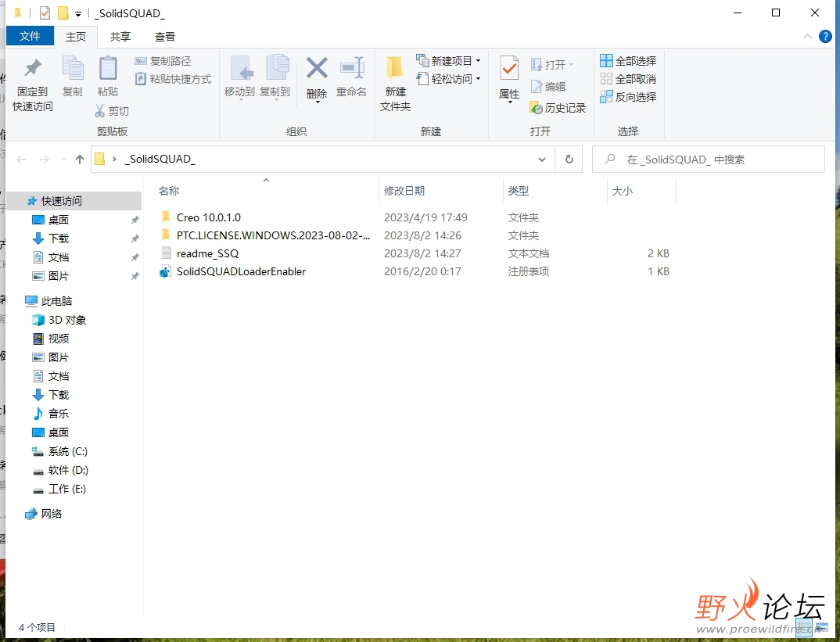This screenshot has width=840, height=642.
Task: Click Pin to Quick access (固定到快速访问) icon
Action: (33, 68)
